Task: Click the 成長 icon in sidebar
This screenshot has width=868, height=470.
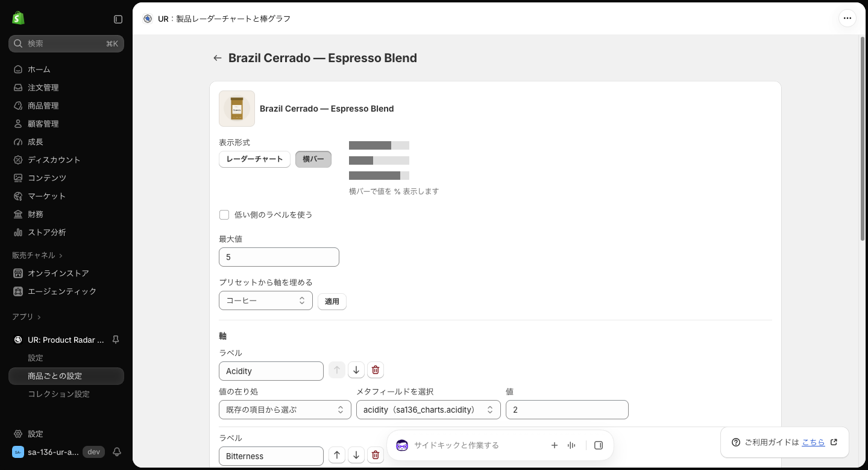Action: tap(18, 142)
